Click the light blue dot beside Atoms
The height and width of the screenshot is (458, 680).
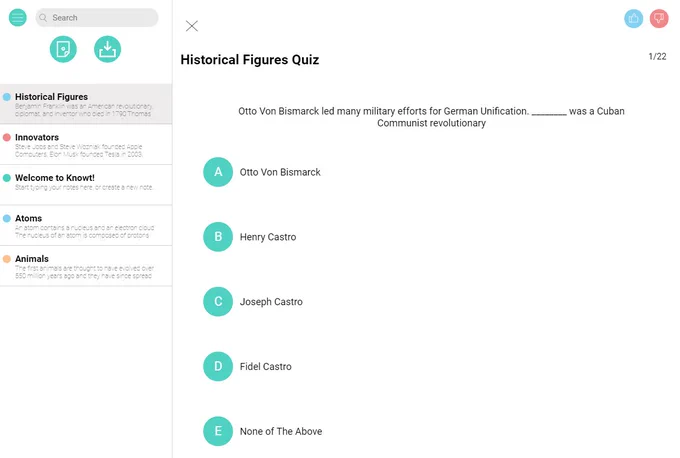click(x=7, y=219)
